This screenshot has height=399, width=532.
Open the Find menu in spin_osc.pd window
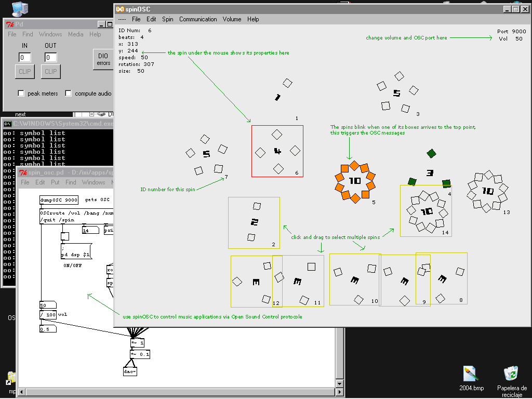coord(71,182)
